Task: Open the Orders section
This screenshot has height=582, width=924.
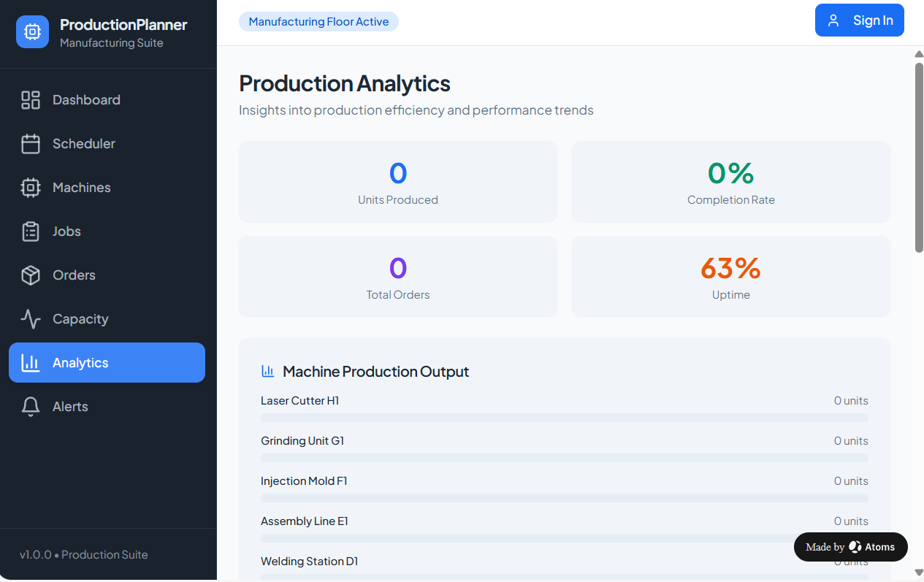Action: click(x=107, y=275)
